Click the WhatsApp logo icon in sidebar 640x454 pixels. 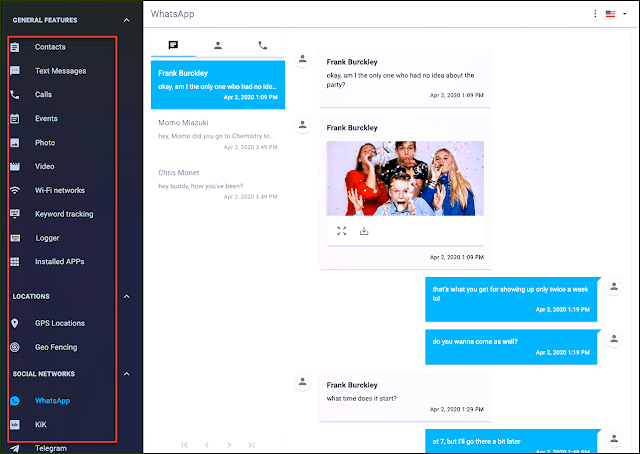[15, 401]
